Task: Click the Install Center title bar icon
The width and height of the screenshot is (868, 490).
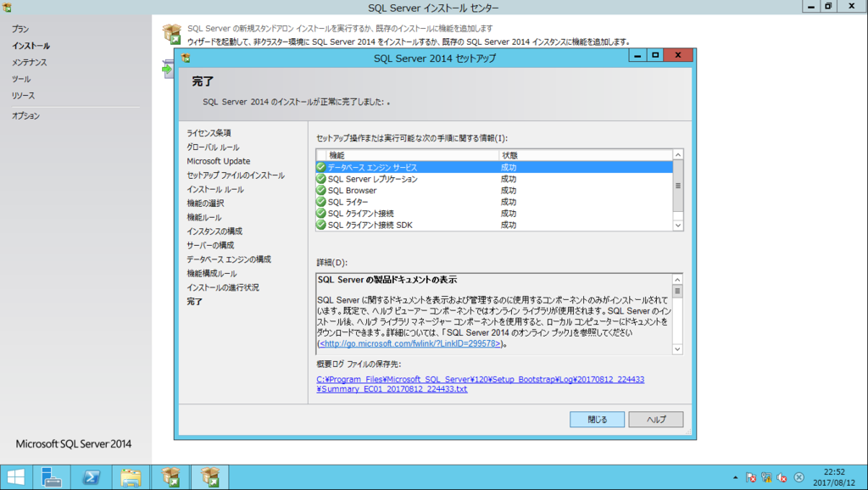Action: click(7, 7)
